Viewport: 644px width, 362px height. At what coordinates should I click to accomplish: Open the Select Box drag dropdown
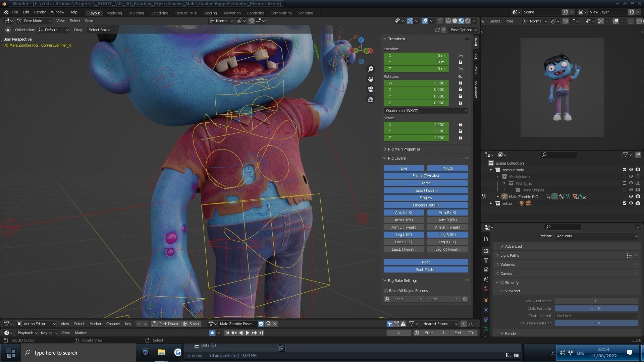(99, 30)
